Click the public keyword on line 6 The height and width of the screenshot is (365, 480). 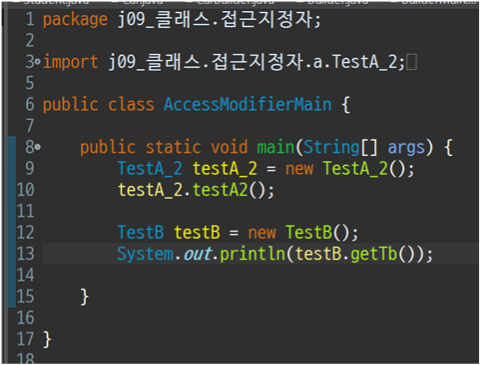pyautogui.click(x=71, y=105)
